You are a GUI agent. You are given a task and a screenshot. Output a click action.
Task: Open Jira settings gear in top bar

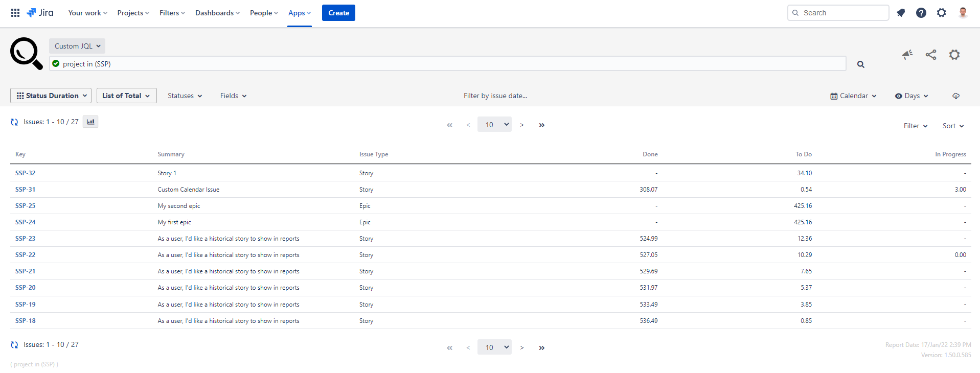[941, 13]
